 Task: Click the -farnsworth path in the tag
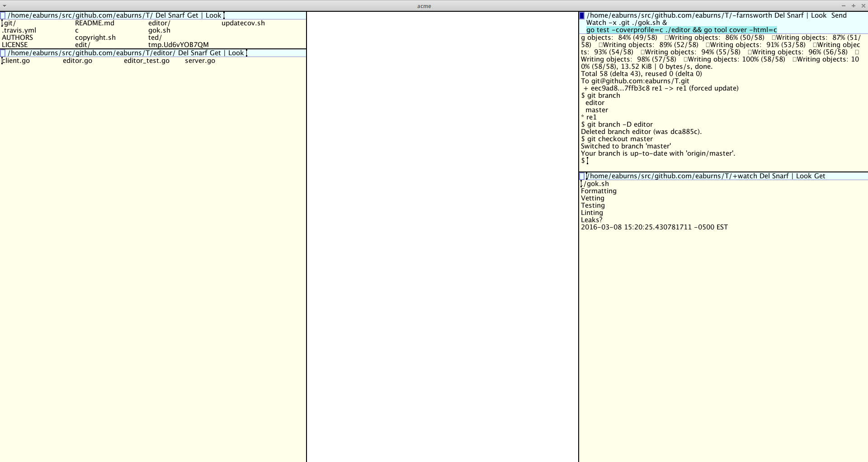(x=679, y=15)
